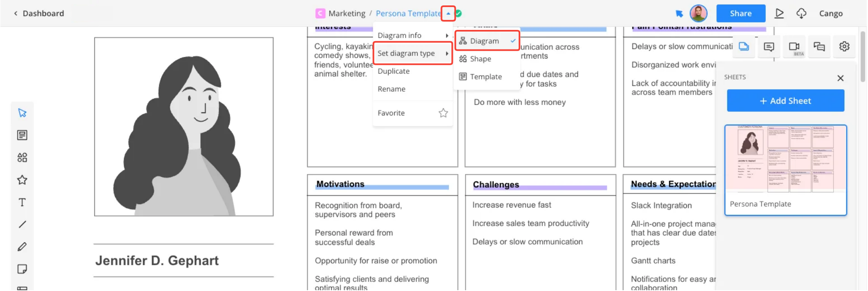This screenshot has height=291, width=868.
Task: Select the Line tool
Action: click(x=22, y=225)
